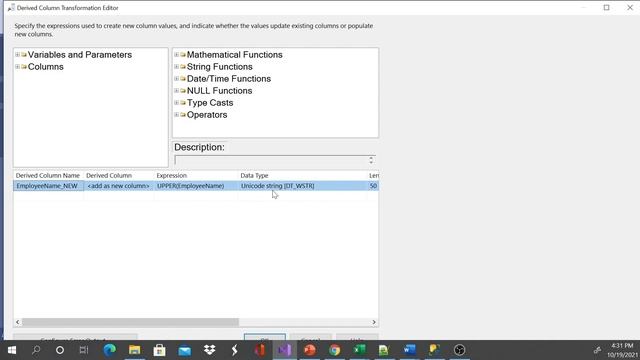
Task: Click the Derived Column Name header
Action: (48, 176)
